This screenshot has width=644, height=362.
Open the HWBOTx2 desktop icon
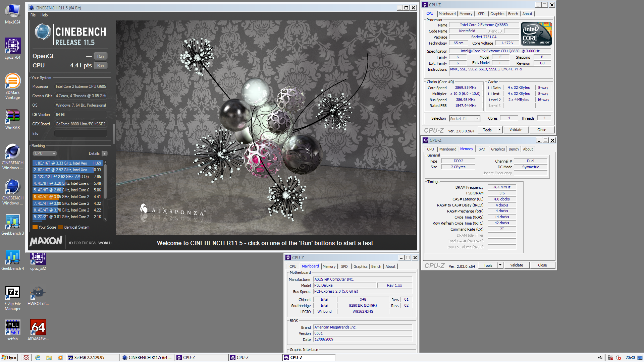point(38,296)
